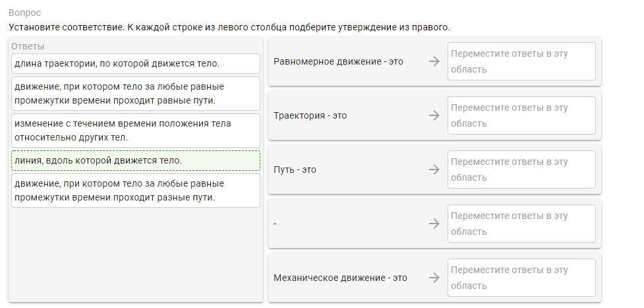The width and height of the screenshot is (644, 308).
Task: Click drop area in the dash row
Action: click(521, 224)
